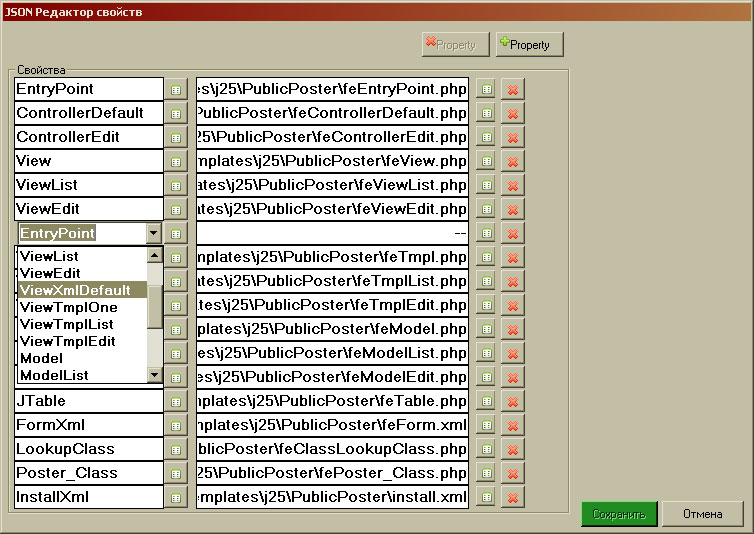
Task: Click grid icon after the feModel.php value
Action: [x=487, y=330]
